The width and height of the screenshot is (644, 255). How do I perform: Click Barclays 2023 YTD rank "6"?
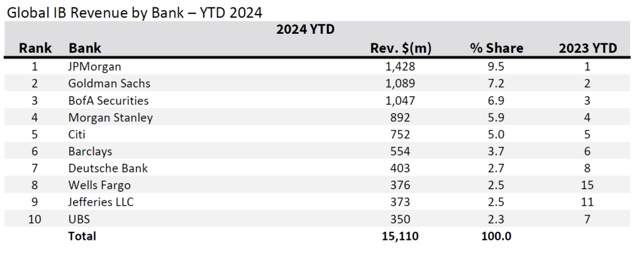[587, 152]
